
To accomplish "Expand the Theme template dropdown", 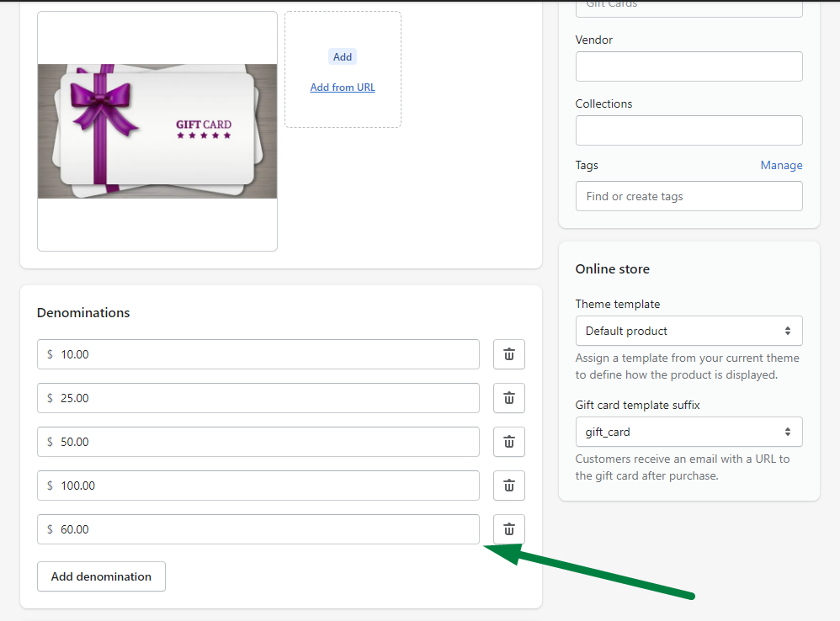I will coord(689,331).
